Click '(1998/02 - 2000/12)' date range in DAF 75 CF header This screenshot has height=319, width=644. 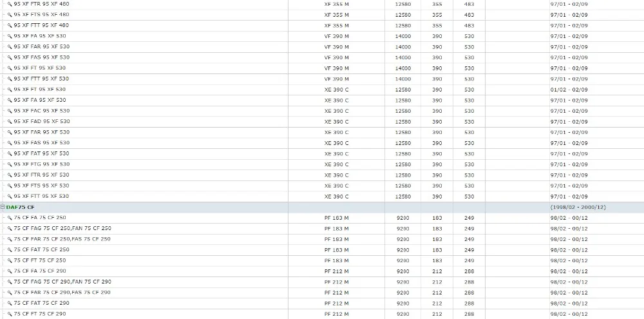(578, 207)
